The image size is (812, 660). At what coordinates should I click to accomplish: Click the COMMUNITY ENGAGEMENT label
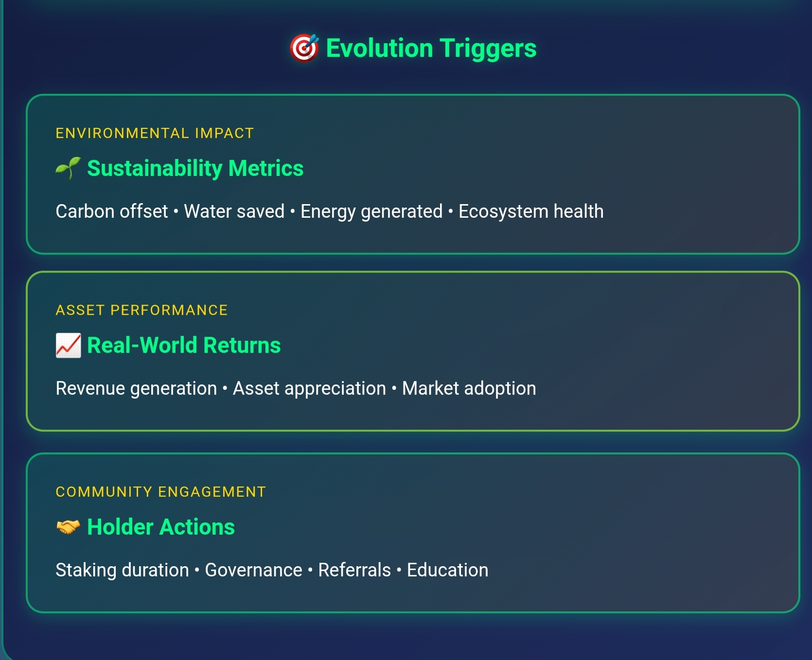tap(161, 492)
